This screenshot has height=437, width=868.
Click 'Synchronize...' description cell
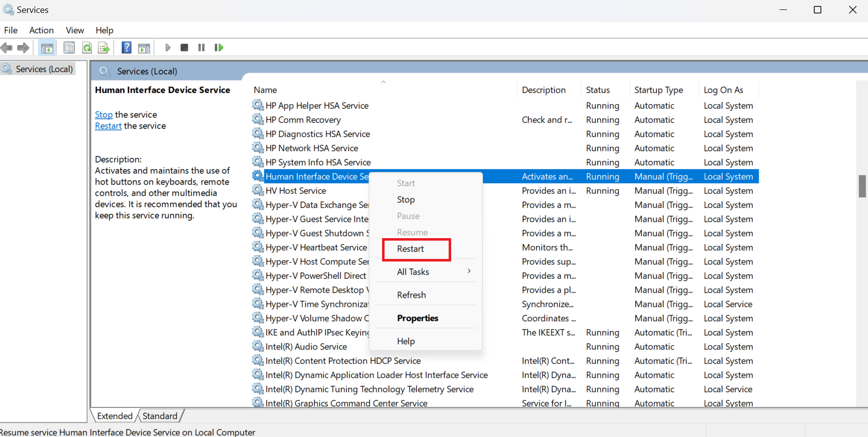[548, 304]
